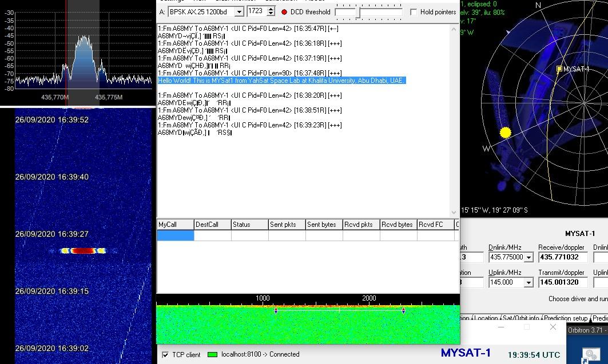The height and width of the screenshot is (364, 608).
Task: Select the left frequency pointer on modem waterfall
Action: [x=276, y=310]
